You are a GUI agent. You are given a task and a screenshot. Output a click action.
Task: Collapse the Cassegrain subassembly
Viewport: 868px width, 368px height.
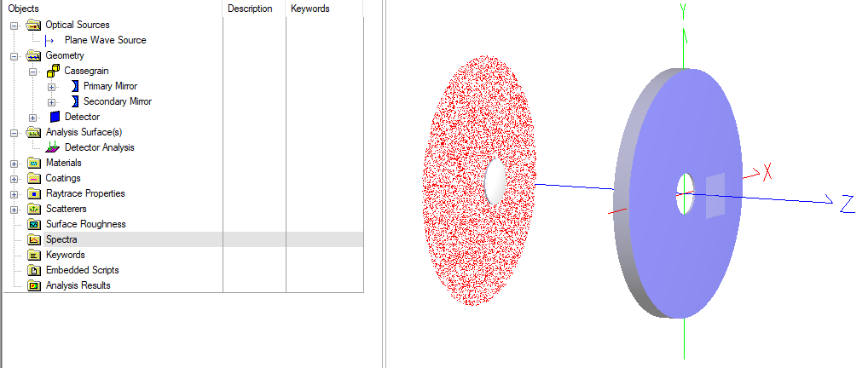click(33, 71)
